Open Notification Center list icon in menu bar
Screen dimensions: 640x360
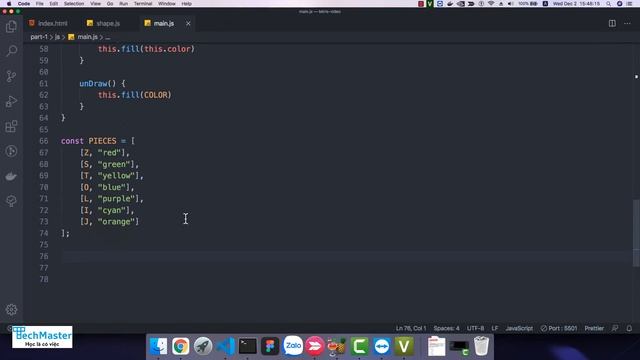[x=629, y=4]
